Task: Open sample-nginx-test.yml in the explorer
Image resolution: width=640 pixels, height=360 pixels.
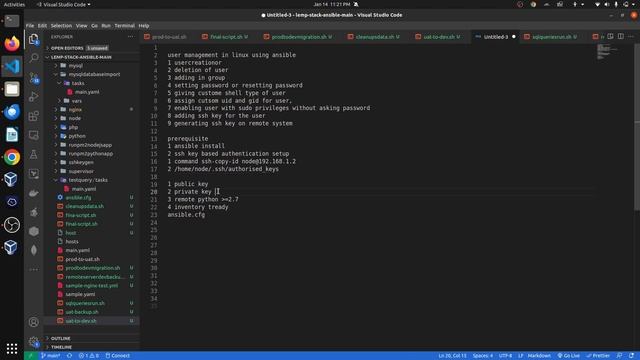Action: coord(91,286)
